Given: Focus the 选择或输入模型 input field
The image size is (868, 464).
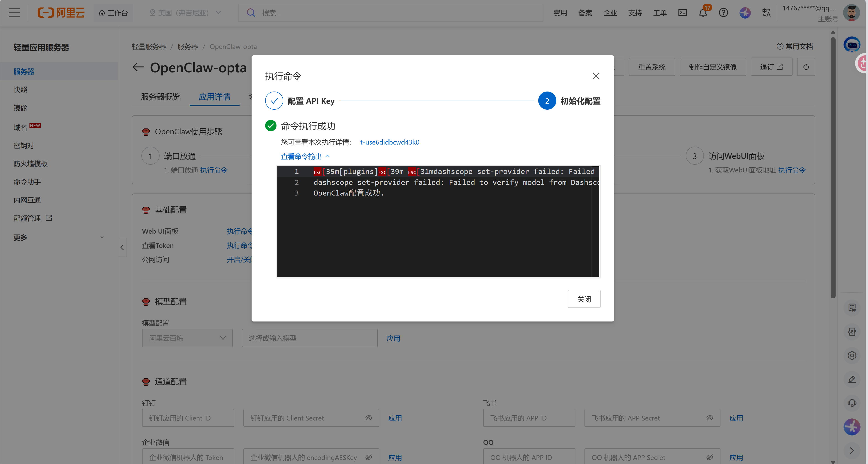Looking at the screenshot, I should click(309, 338).
